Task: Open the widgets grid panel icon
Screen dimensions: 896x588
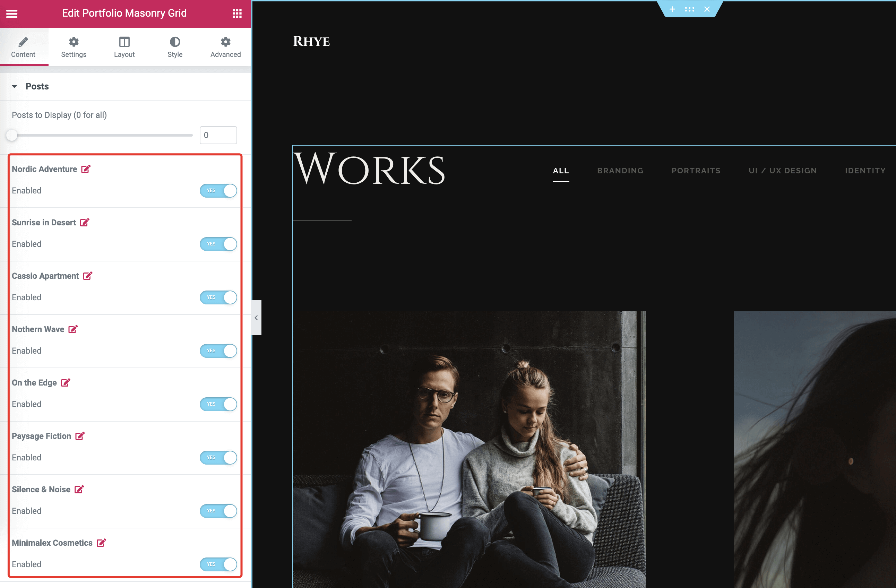Action: point(237,14)
